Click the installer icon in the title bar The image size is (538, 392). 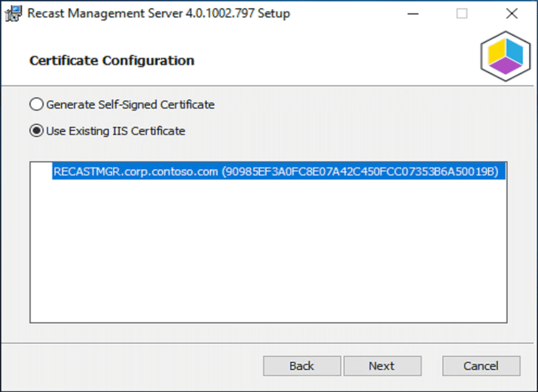(13, 14)
